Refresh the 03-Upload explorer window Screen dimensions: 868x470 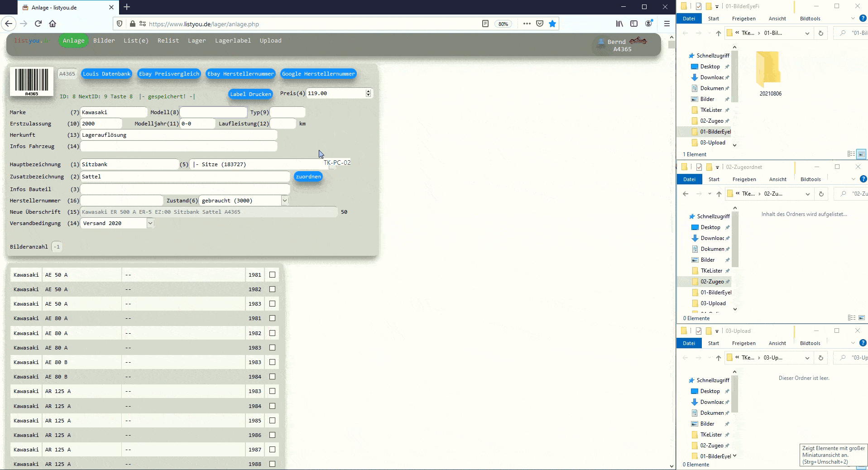coord(820,358)
